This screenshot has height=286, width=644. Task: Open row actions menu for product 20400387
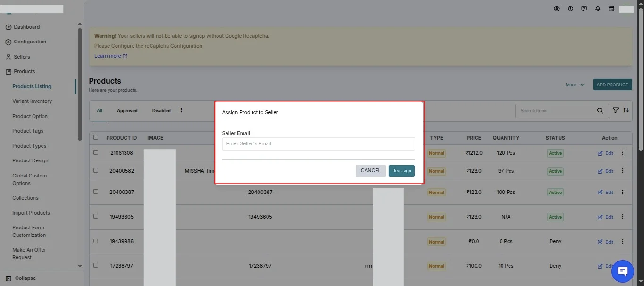click(x=622, y=192)
